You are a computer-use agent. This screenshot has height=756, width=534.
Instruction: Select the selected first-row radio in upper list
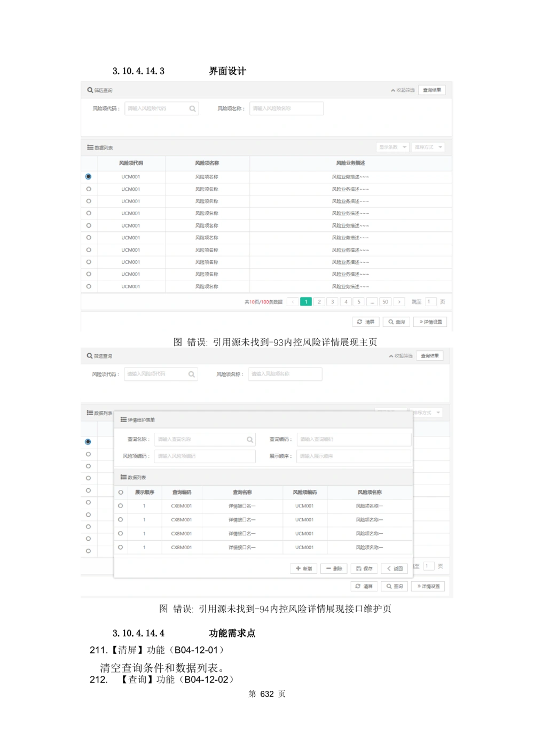(x=89, y=177)
